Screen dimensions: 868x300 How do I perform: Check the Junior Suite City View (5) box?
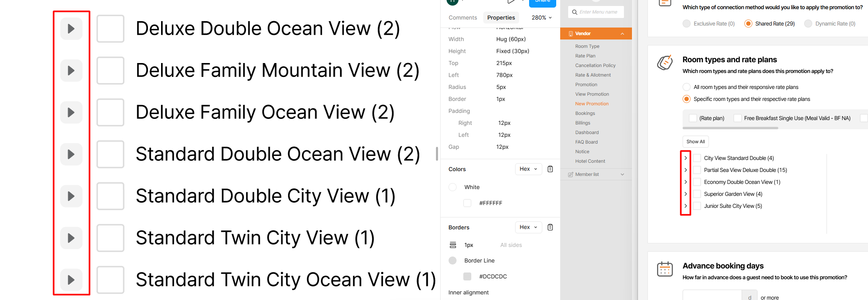point(697,206)
